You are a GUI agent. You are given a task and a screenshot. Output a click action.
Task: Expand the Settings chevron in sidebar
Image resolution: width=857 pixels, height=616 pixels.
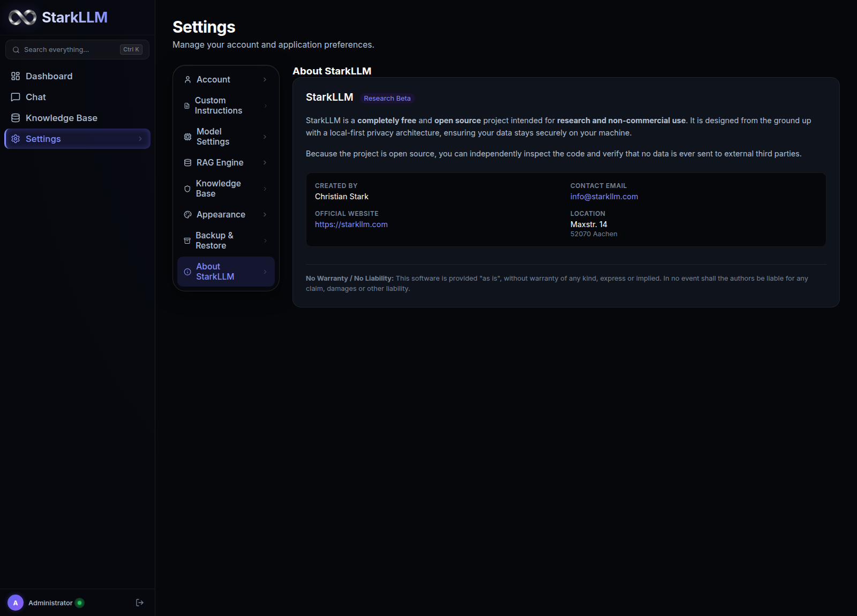click(140, 139)
